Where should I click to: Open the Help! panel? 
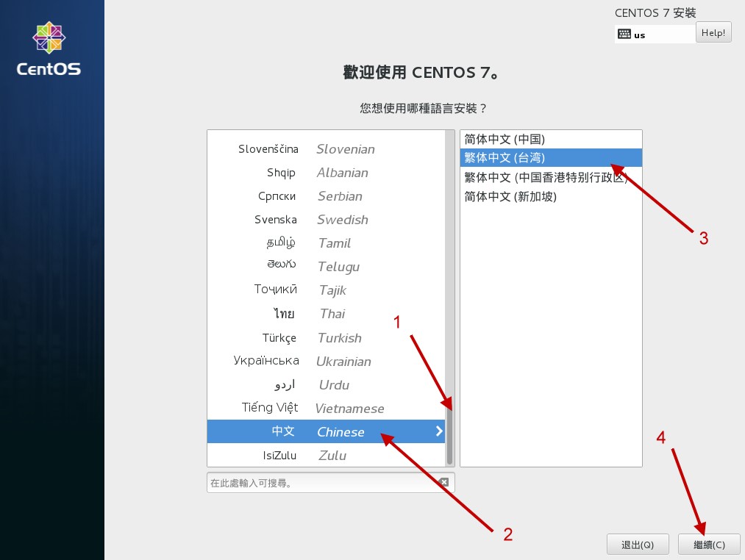click(712, 32)
